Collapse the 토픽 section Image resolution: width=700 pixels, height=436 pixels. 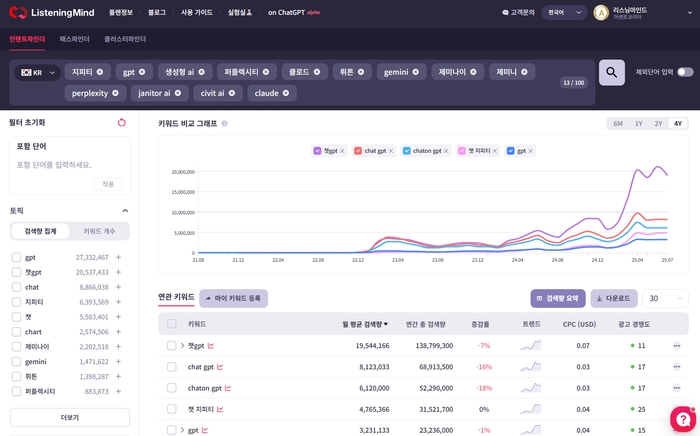point(125,211)
